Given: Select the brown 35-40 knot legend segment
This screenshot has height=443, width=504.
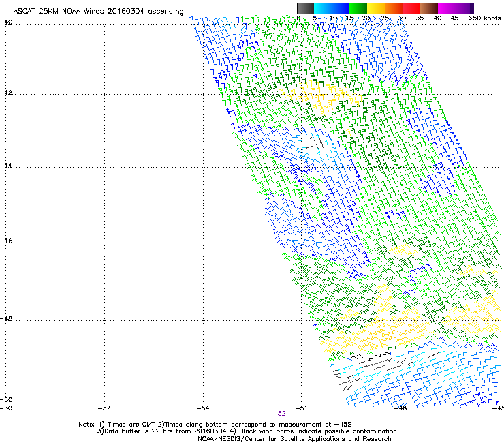Looking at the screenshot, I should (429, 8).
